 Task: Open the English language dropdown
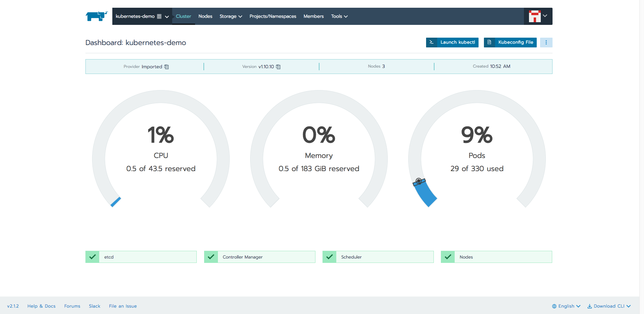point(566,306)
